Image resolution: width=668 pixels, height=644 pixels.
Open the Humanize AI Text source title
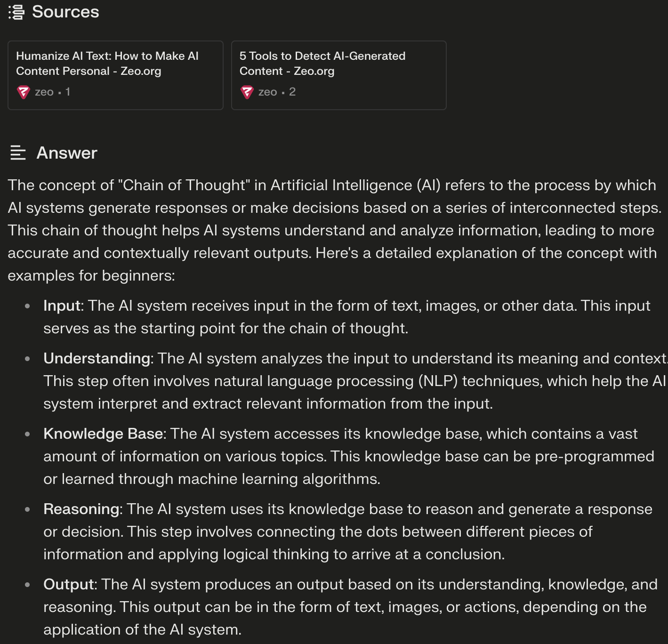click(x=107, y=64)
